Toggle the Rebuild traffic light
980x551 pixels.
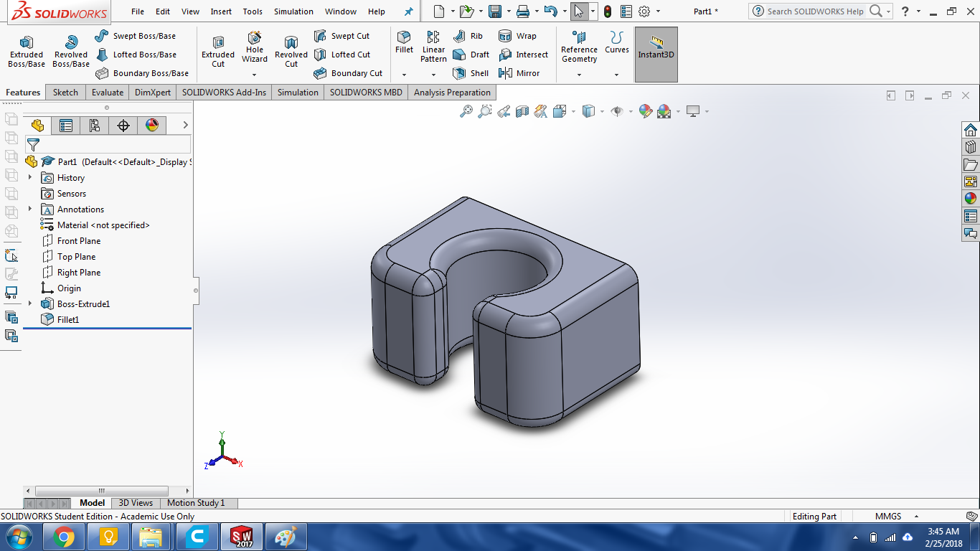coord(608,11)
